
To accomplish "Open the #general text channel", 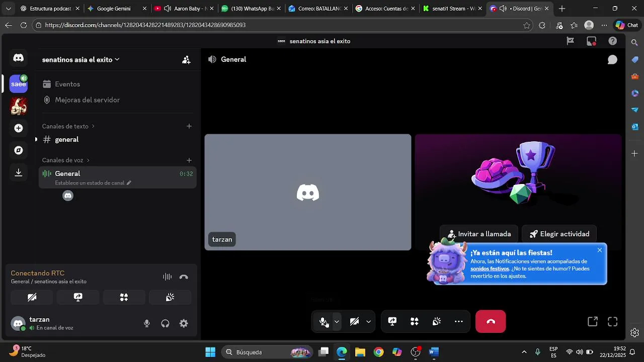I will [118, 140].
